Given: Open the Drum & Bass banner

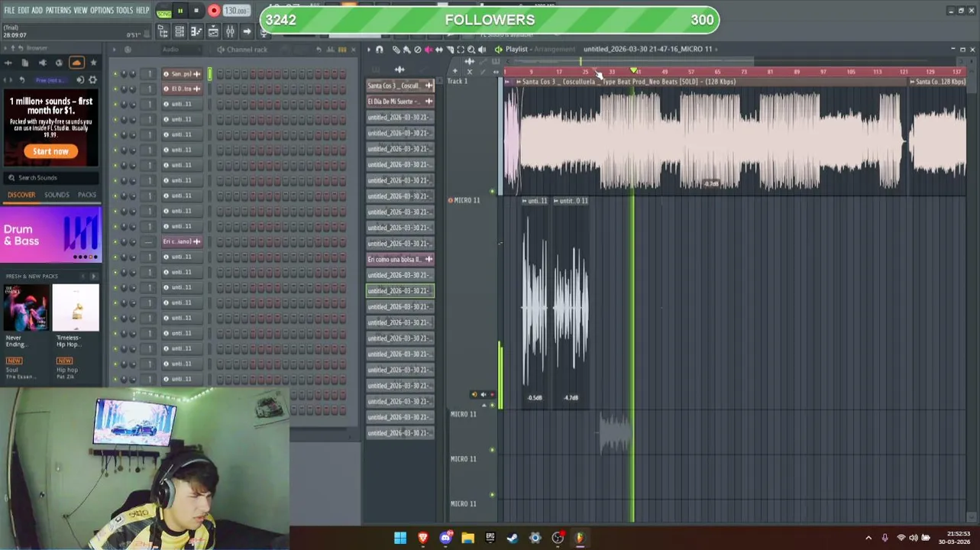Looking at the screenshot, I should coord(51,236).
